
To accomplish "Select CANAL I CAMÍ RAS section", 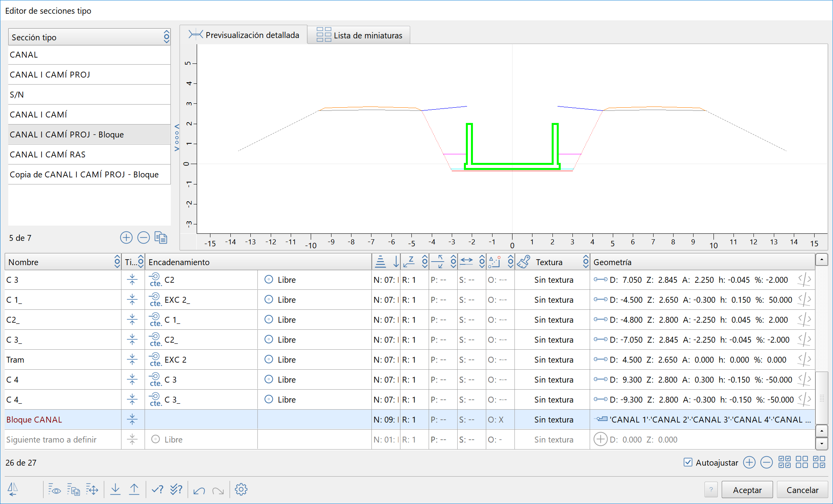I will click(x=47, y=154).
